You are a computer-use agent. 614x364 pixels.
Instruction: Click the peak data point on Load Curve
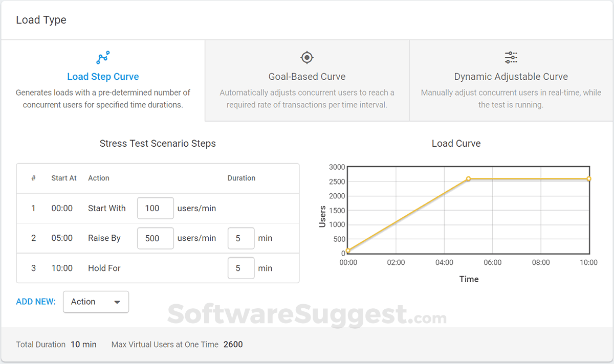469,179
